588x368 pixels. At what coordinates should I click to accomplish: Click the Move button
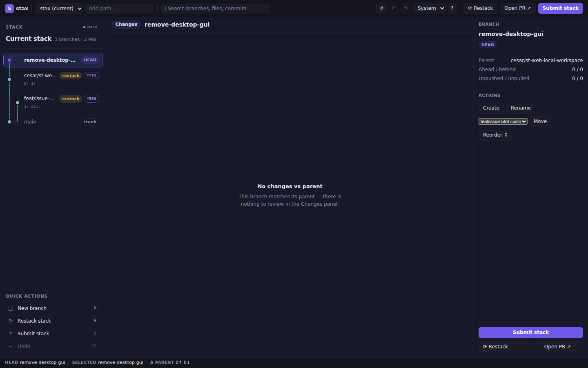(540, 121)
